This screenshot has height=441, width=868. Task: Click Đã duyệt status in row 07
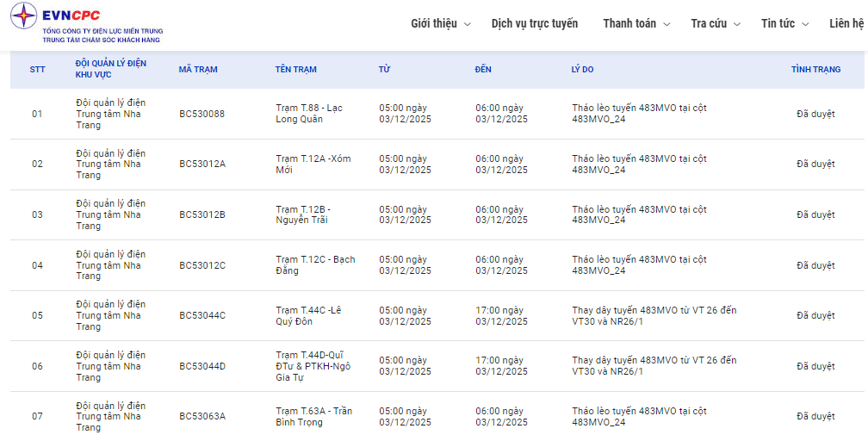[x=815, y=416]
